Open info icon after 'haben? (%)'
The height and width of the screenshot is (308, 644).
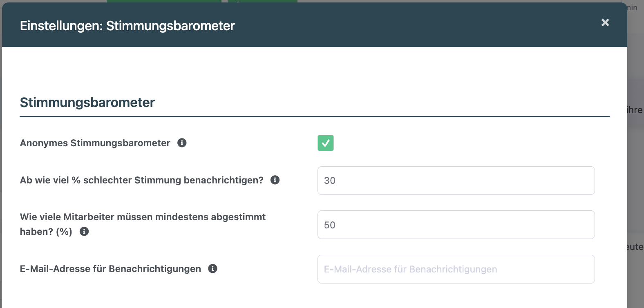click(84, 232)
